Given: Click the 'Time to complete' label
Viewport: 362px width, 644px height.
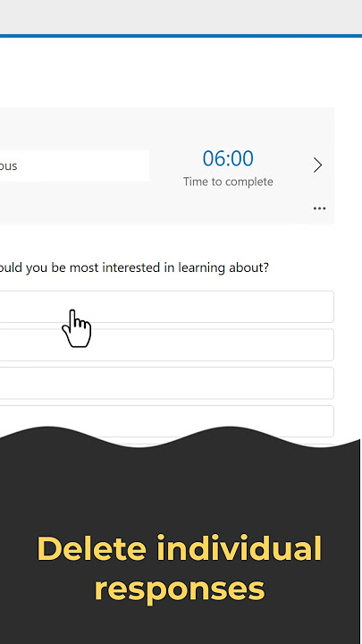Looking at the screenshot, I should (228, 182).
